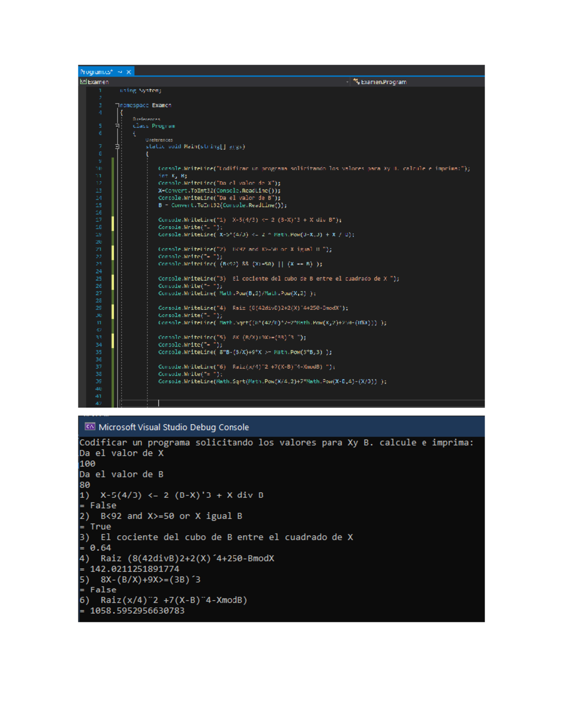Close the Program.cs tab
563x728 pixels.
click(x=129, y=72)
